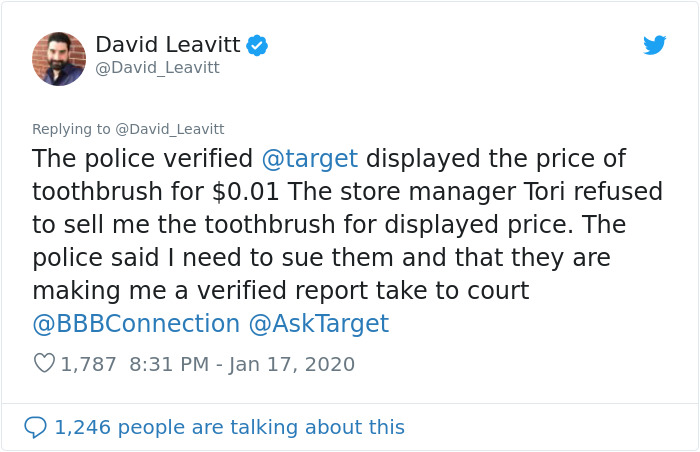700x452 pixels.
Task: Like the tweet with the heart icon
Action: coord(44,364)
